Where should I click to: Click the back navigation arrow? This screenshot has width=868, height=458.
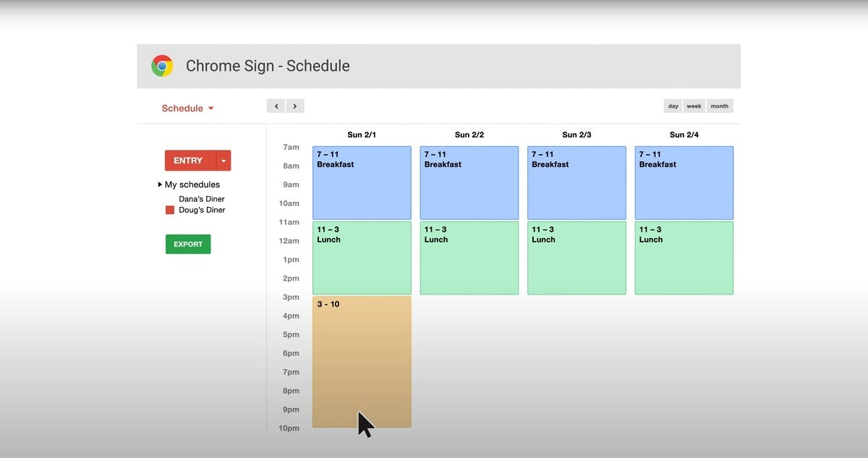click(x=276, y=106)
